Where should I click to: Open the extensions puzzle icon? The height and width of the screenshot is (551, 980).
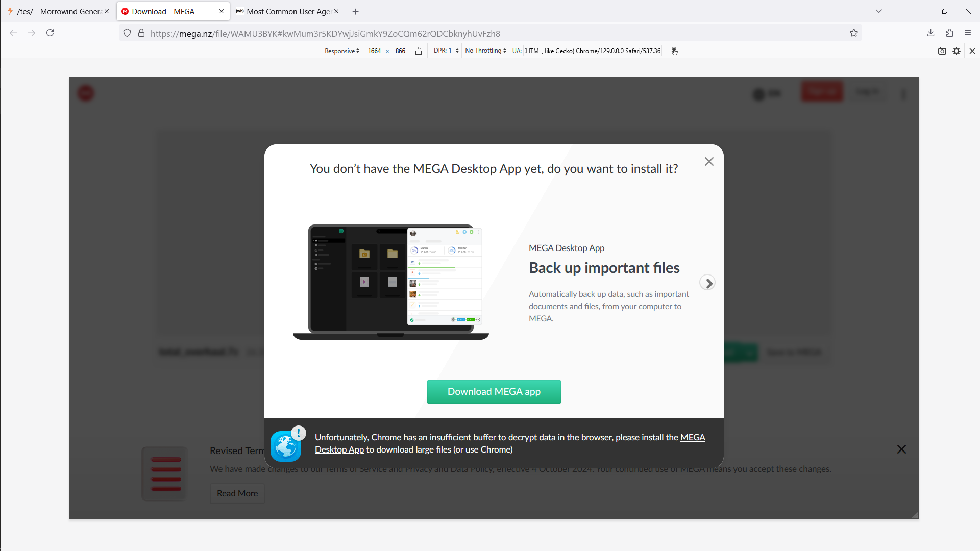949,33
